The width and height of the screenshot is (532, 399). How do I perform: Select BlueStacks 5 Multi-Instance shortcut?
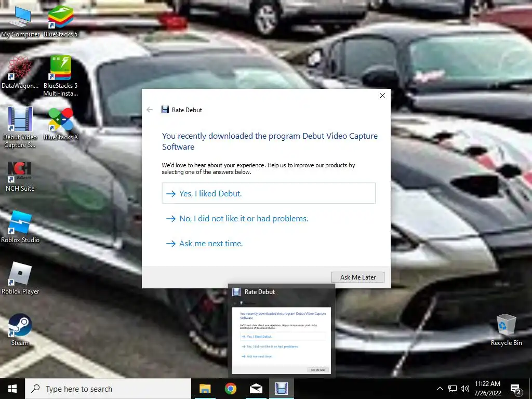pos(60,76)
